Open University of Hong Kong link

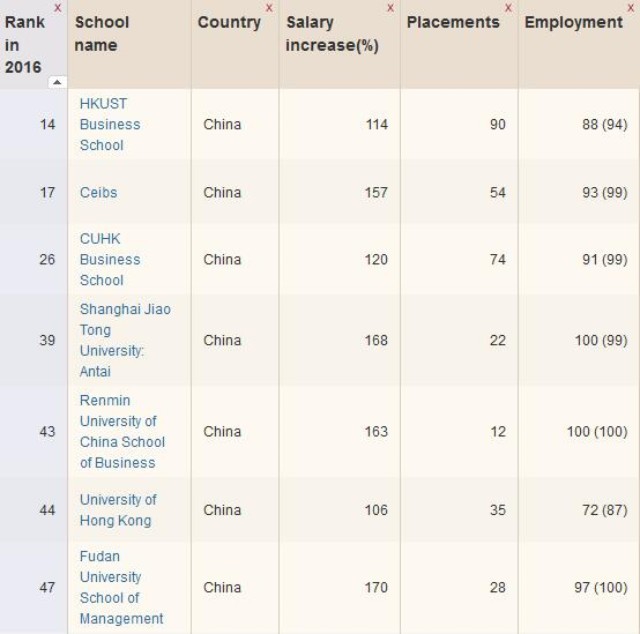tap(118, 510)
